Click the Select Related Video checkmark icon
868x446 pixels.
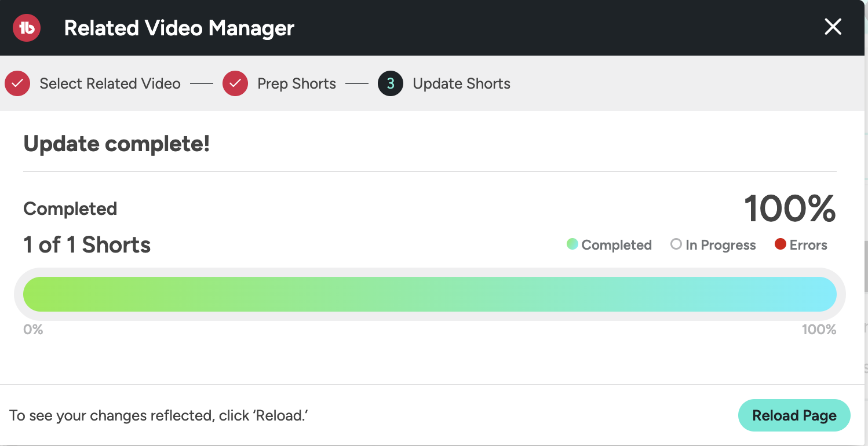click(x=17, y=84)
